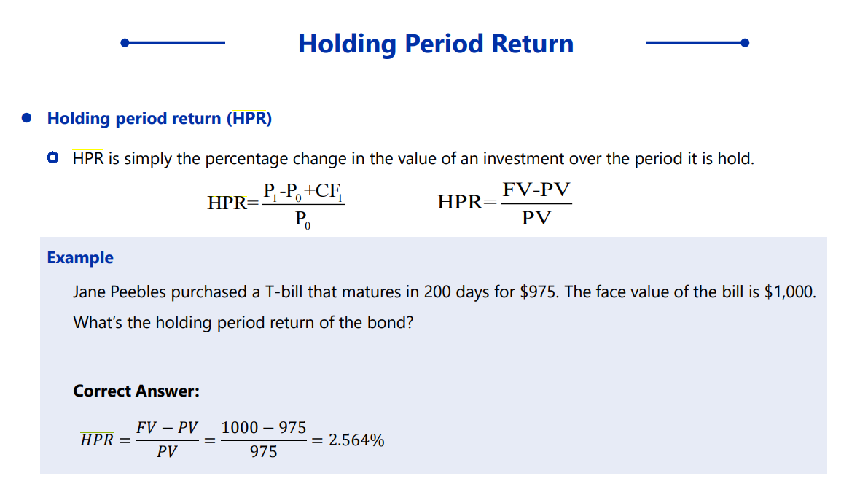The image size is (868, 492).
Task: Select the 2.564% result
Action: coord(356,440)
